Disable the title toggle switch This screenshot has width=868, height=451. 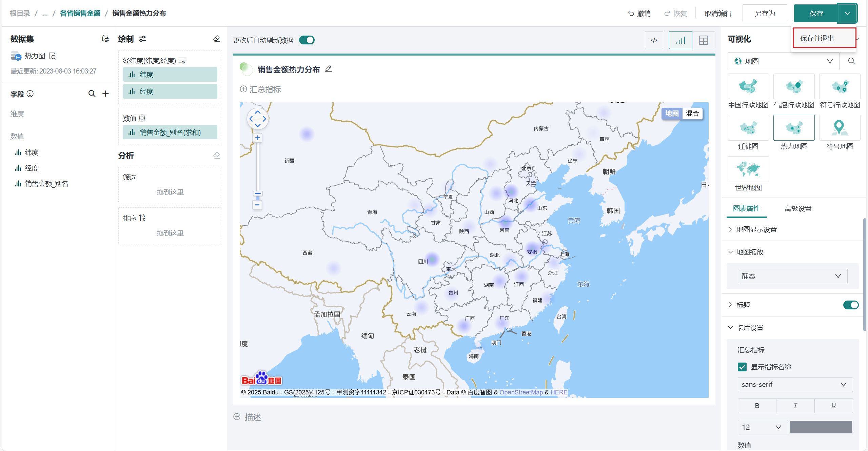click(851, 305)
